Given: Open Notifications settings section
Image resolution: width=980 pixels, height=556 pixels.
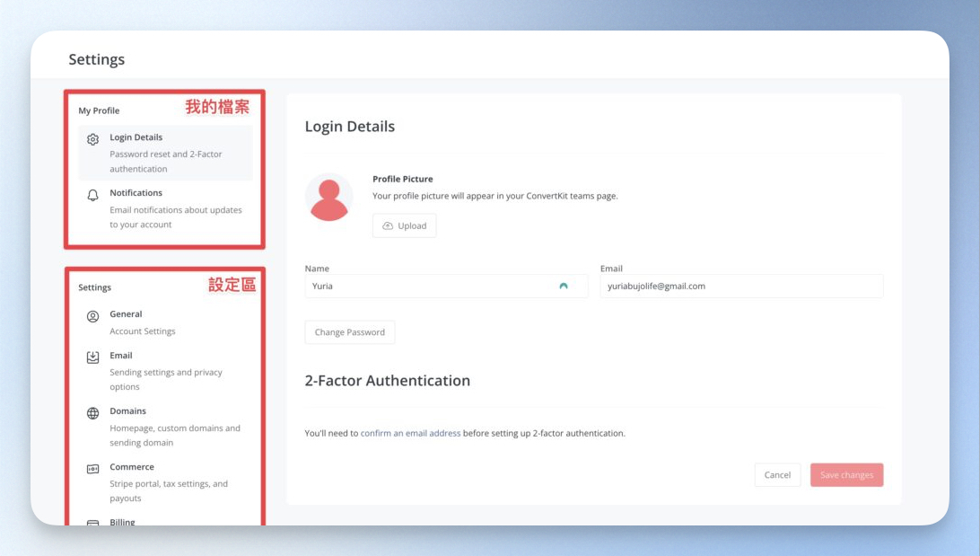Looking at the screenshot, I should point(166,208).
